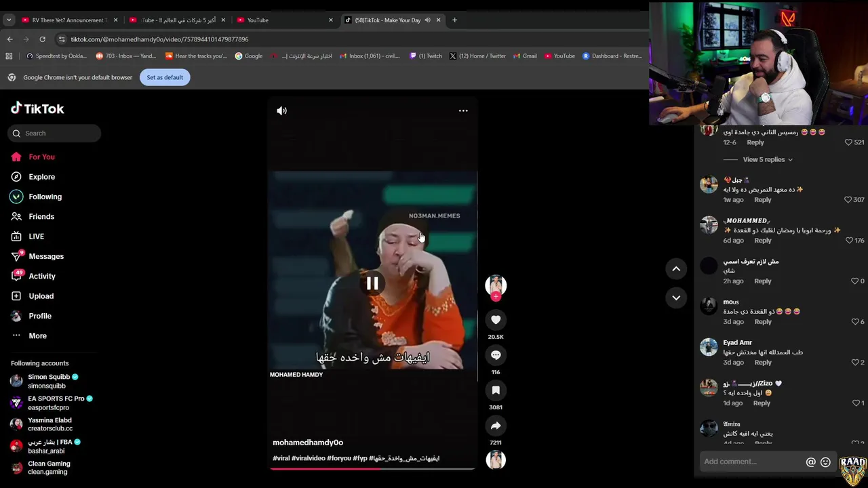This screenshot has height=488, width=868.
Task: Open the video three-dot options menu
Action: pyautogui.click(x=463, y=110)
